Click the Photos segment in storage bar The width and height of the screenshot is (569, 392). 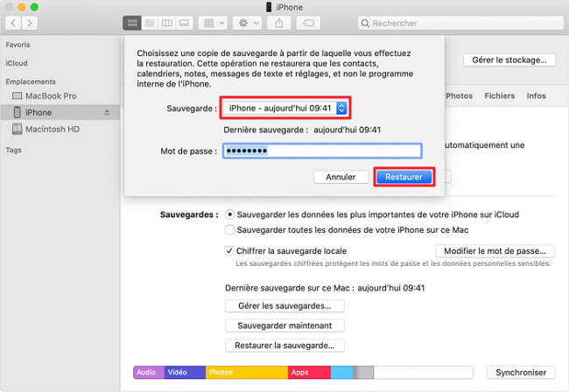pyautogui.click(x=246, y=372)
